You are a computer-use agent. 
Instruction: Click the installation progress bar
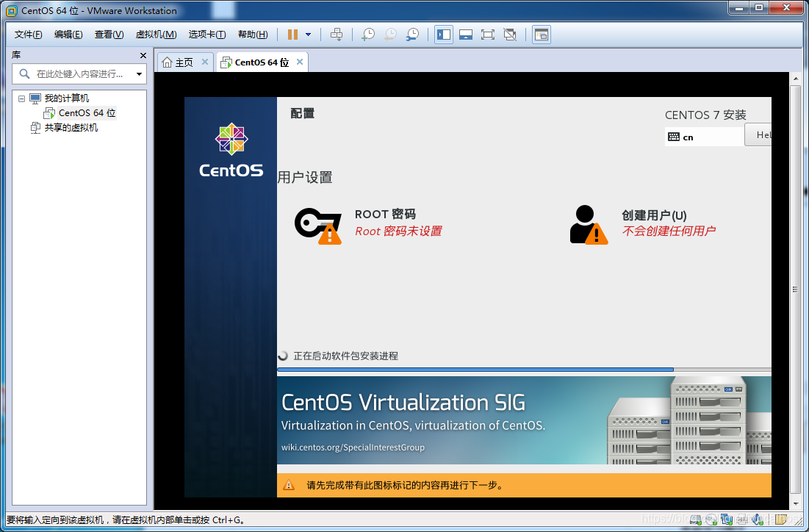click(x=524, y=370)
